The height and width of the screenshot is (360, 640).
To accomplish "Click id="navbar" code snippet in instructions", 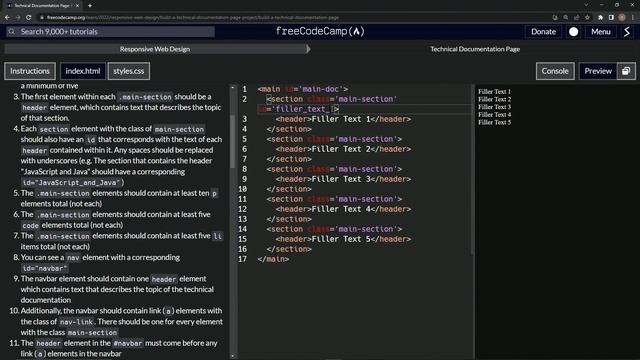I will click(x=44, y=268).
